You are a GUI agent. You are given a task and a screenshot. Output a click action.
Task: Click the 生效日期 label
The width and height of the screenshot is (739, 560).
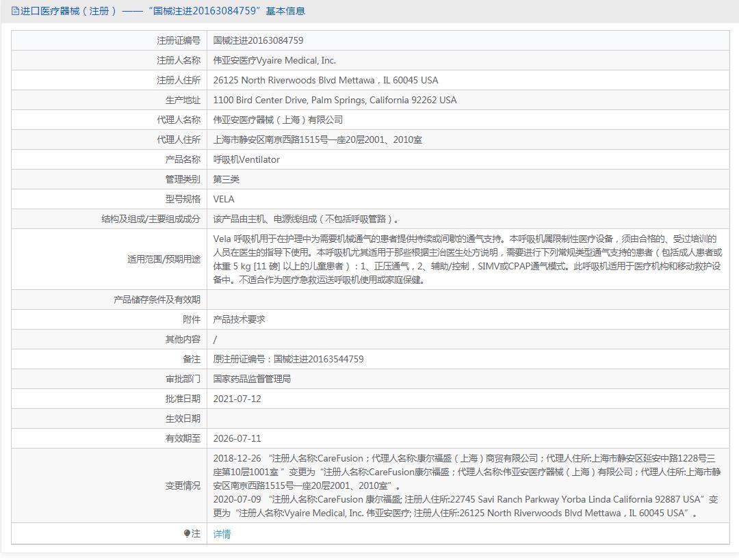[183, 418]
